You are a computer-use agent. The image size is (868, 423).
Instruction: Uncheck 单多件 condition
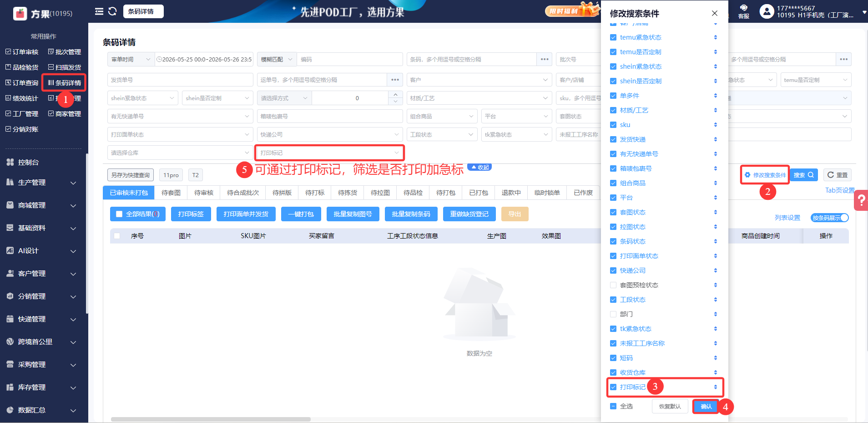click(x=613, y=96)
